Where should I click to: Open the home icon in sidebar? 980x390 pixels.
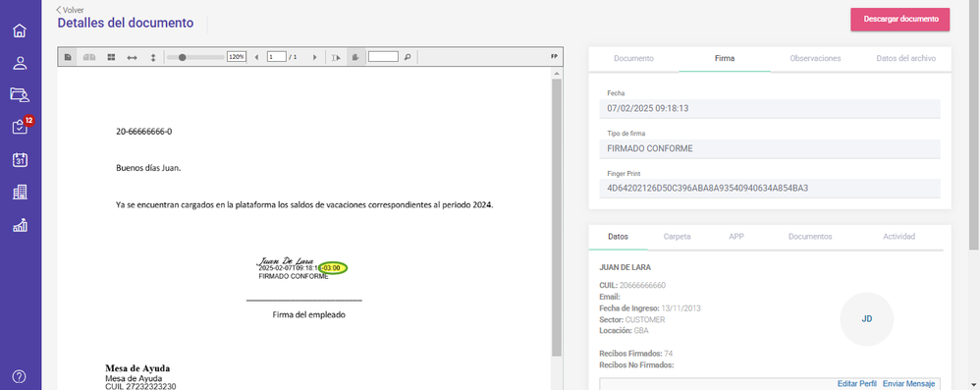[x=20, y=30]
